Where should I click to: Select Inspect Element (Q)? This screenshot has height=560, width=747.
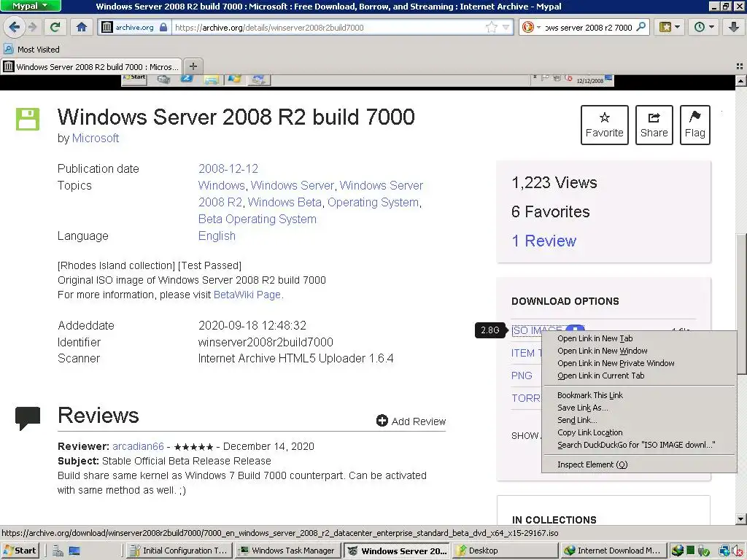592,464
